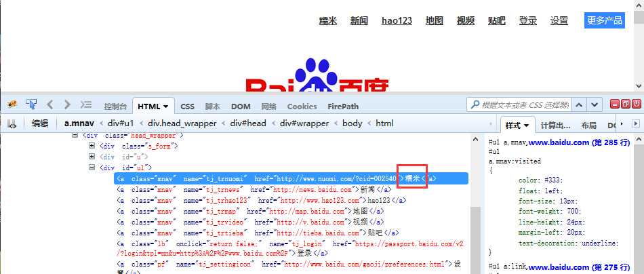Image resolution: width=644 pixels, height=274 pixels.
Task: Click the text-decoration: underline style rule
Action: (569, 243)
